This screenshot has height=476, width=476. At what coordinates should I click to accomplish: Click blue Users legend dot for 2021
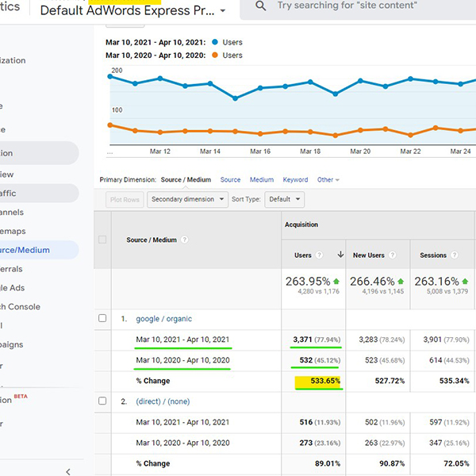pyautogui.click(x=215, y=42)
